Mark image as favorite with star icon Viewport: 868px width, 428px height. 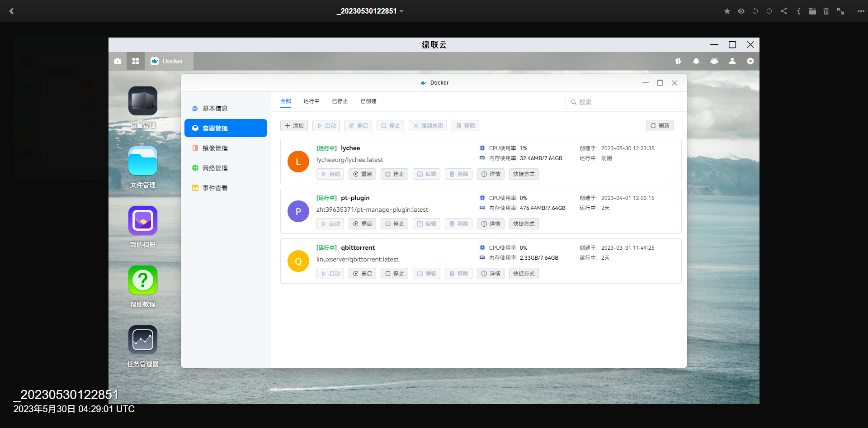point(727,11)
